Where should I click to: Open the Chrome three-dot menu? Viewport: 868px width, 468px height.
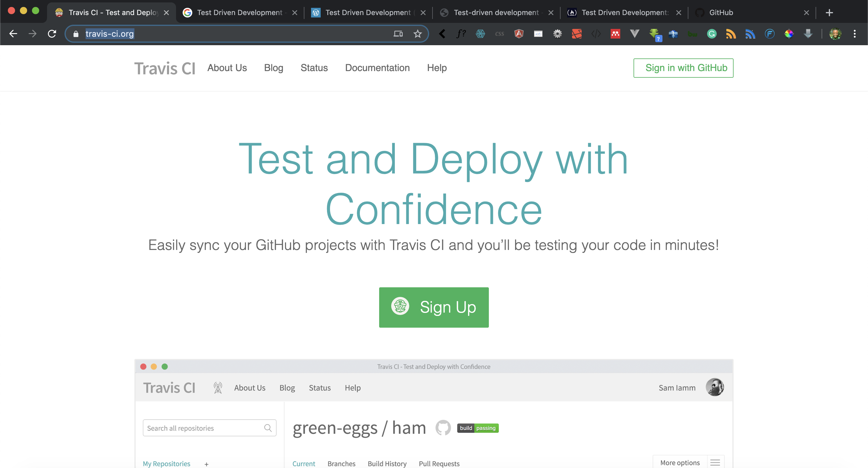[x=854, y=34]
